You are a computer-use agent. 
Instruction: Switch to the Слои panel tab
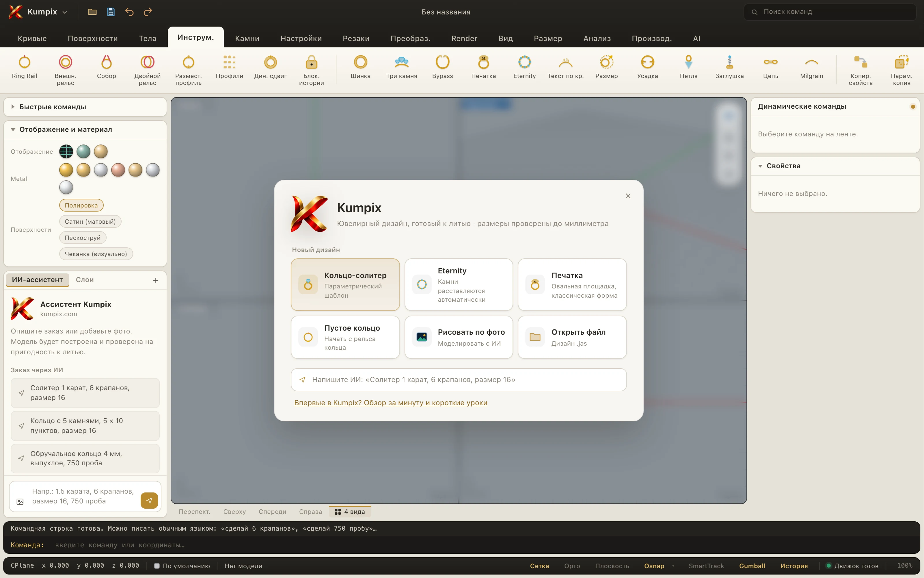[x=85, y=280]
